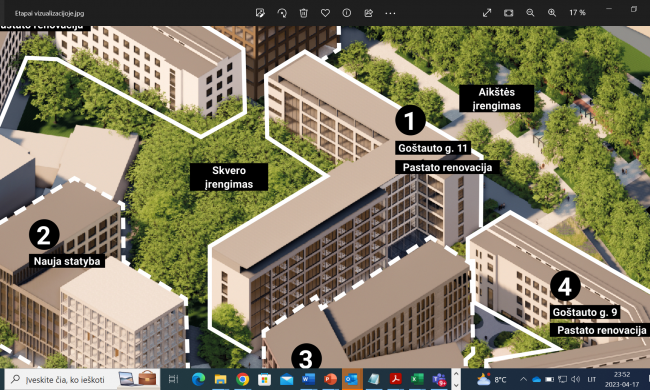Expand hidden system tray icons chevron

pos(524,379)
